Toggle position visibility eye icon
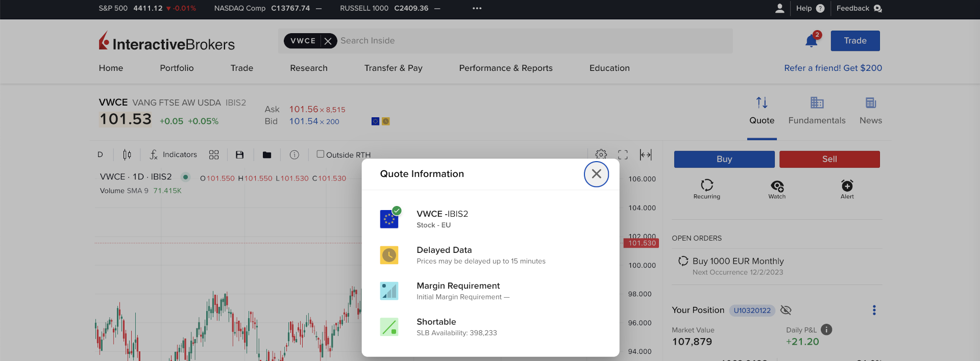This screenshot has width=980, height=361. (786, 310)
